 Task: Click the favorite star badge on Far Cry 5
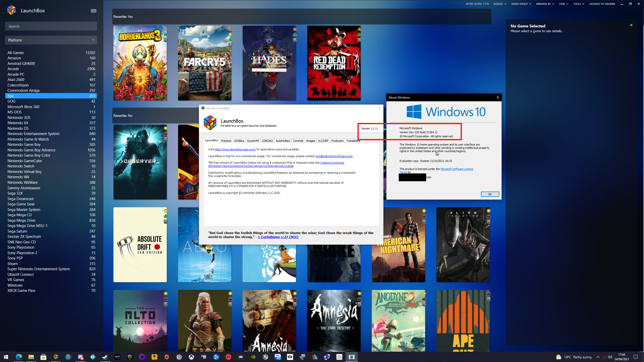pyautogui.click(x=230, y=29)
